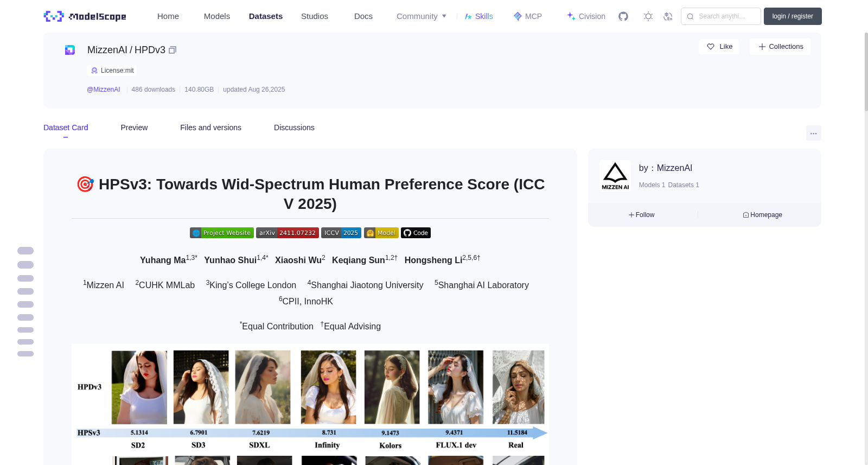Click the 486 downloads text
Screen dimensions: 868x465
pyautogui.click(x=154, y=90)
